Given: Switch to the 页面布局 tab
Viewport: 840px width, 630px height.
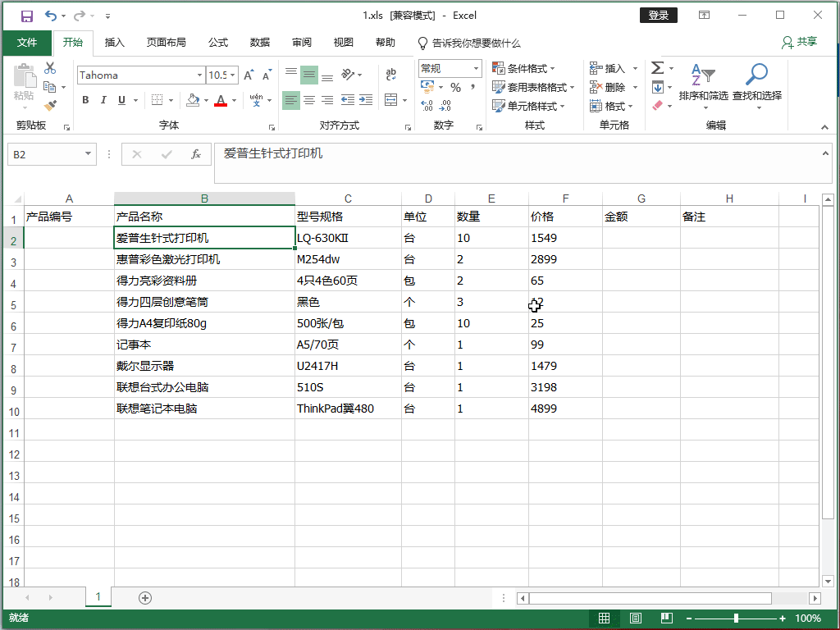Looking at the screenshot, I should (166, 43).
